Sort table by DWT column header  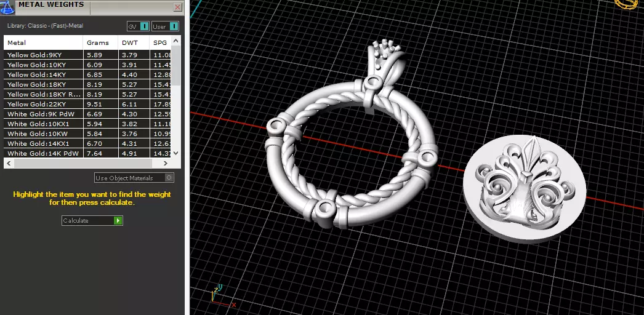click(x=134, y=42)
